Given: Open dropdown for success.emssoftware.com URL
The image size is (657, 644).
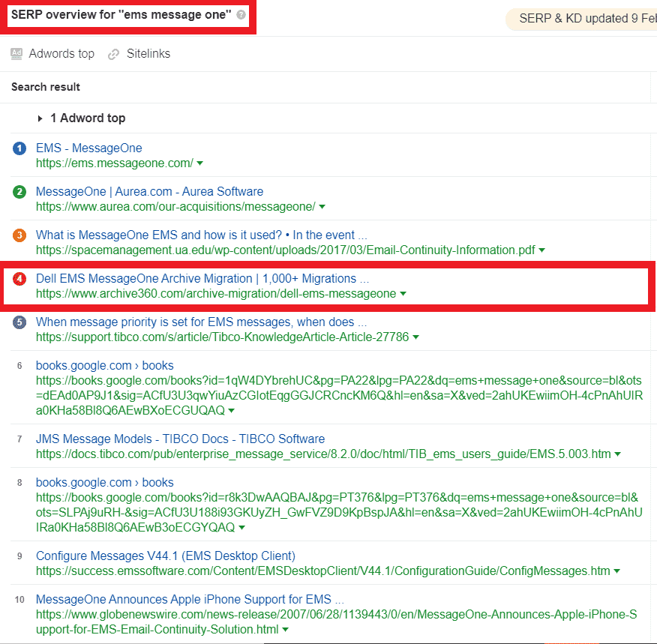Looking at the screenshot, I should 616,571.
